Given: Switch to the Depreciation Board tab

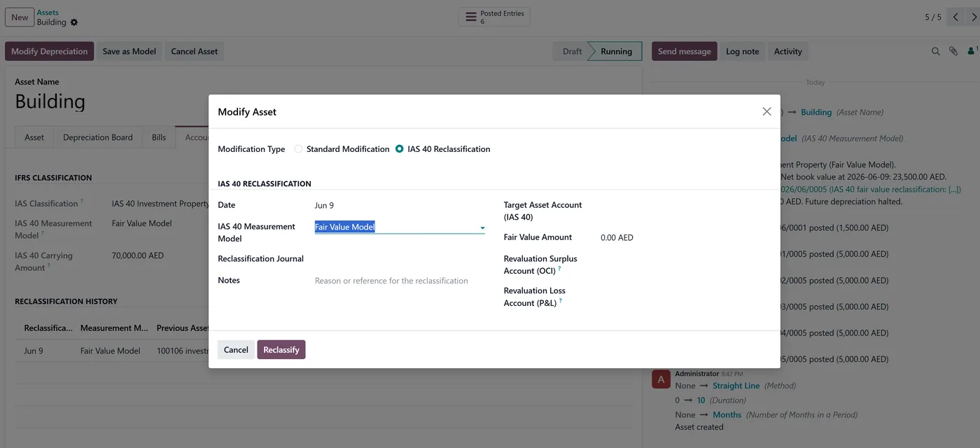Looking at the screenshot, I should pyautogui.click(x=98, y=137).
